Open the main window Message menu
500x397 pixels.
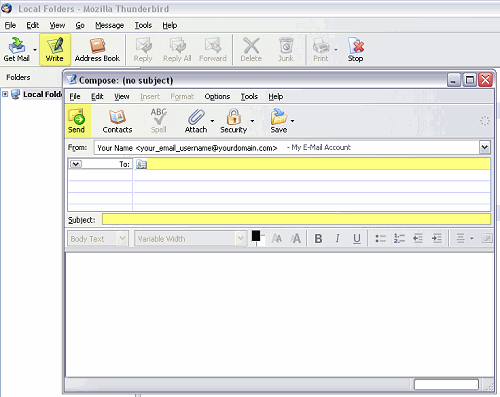click(x=109, y=25)
